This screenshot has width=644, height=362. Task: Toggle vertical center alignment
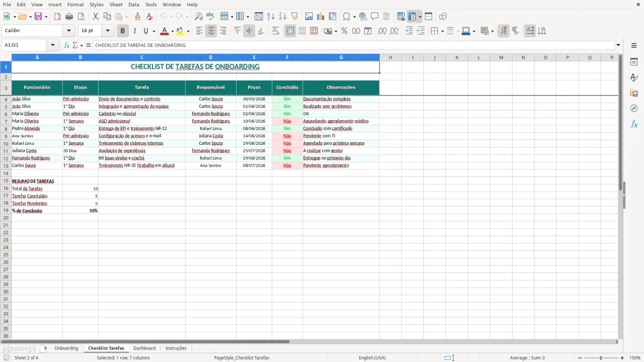click(249, 31)
